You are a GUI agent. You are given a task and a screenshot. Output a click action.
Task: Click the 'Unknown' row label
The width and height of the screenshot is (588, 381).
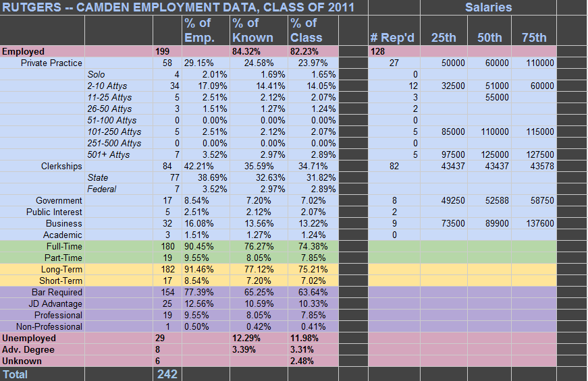22,361
